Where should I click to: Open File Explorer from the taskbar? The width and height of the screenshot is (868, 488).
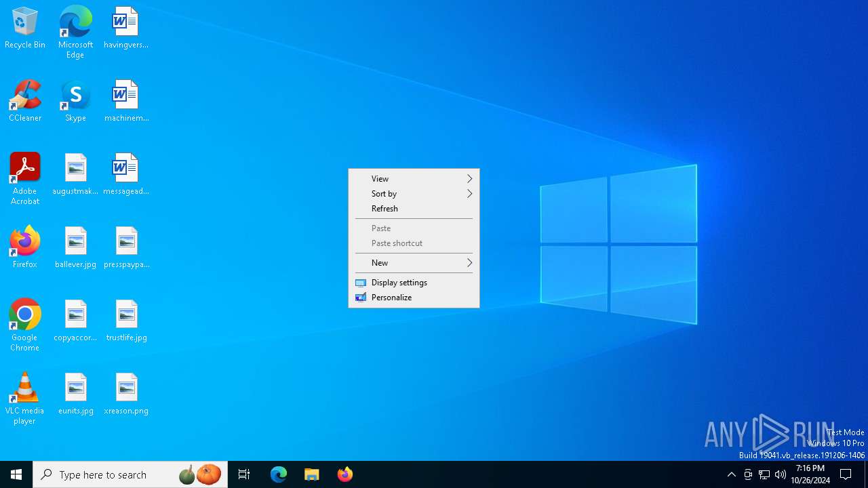(x=312, y=474)
